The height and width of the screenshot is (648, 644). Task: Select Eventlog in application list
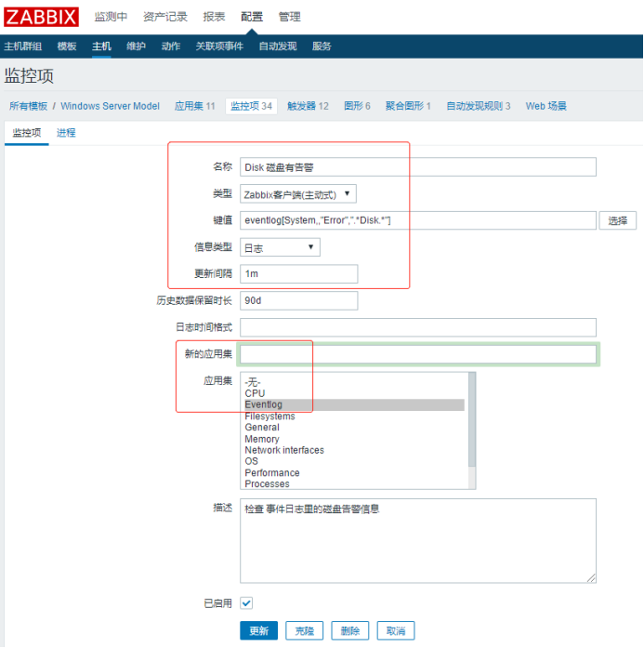pyautogui.click(x=354, y=404)
